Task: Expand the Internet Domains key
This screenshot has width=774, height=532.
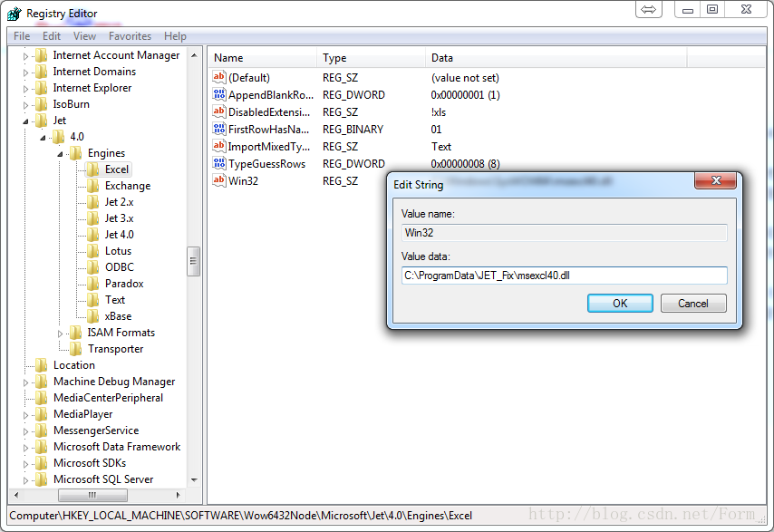Action: click(25, 73)
